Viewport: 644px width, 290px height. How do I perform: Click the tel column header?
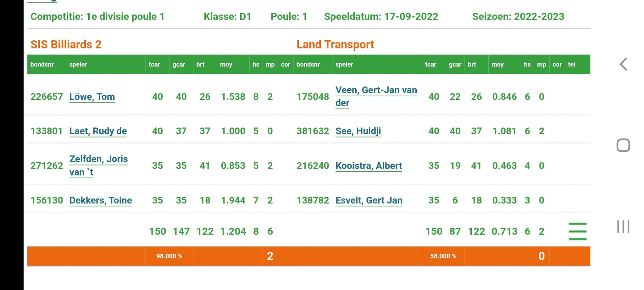point(571,64)
